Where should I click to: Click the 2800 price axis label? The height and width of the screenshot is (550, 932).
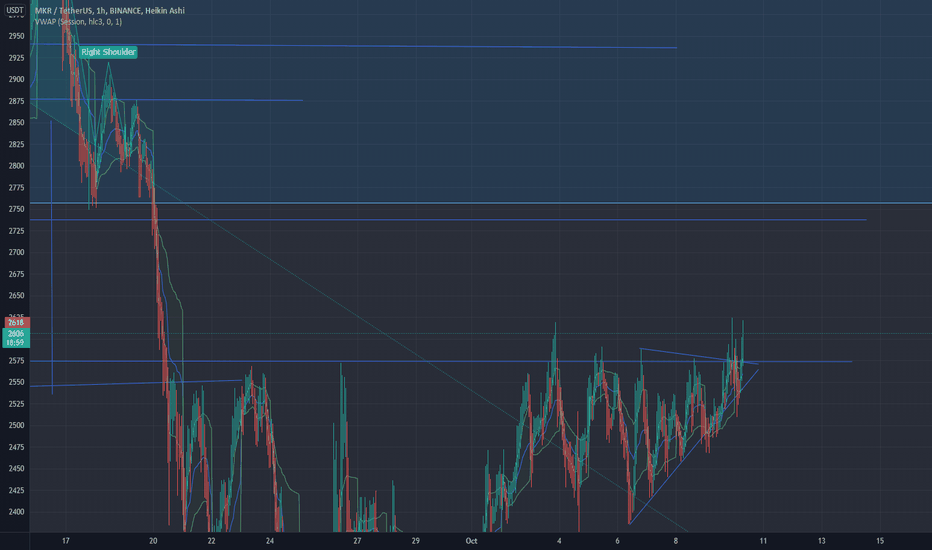(x=17, y=166)
